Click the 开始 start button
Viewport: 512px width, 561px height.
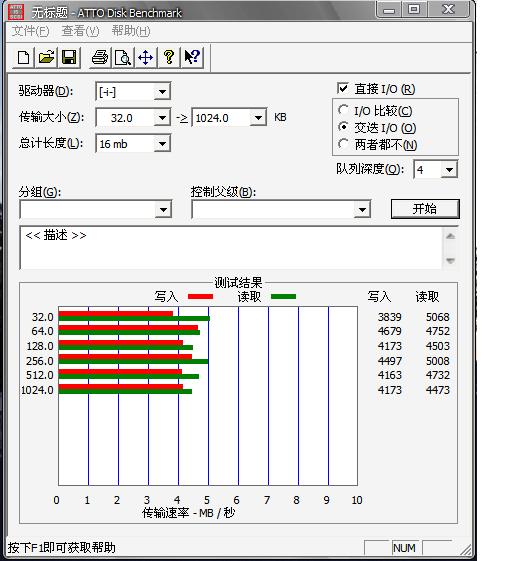coord(425,209)
